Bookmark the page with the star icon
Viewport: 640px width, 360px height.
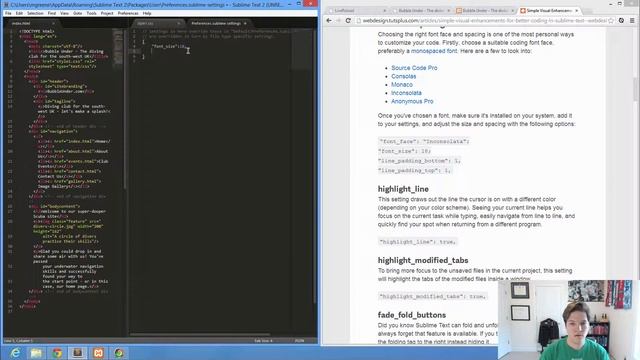(x=611, y=20)
